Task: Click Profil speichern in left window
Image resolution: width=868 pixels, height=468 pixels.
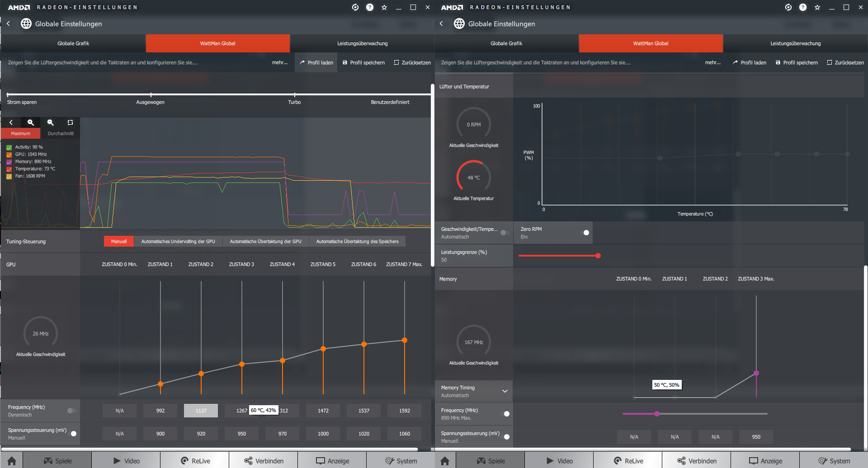Action: pyautogui.click(x=363, y=63)
